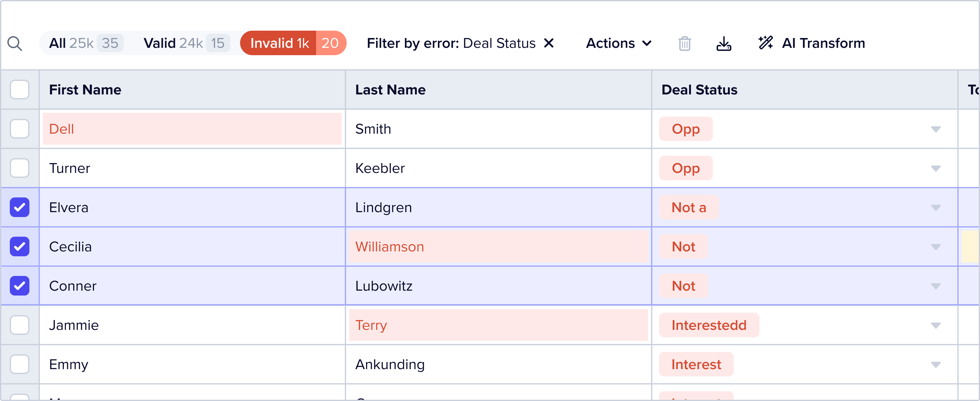Click the AI Transform magic wand icon

click(x=765, y=43)
